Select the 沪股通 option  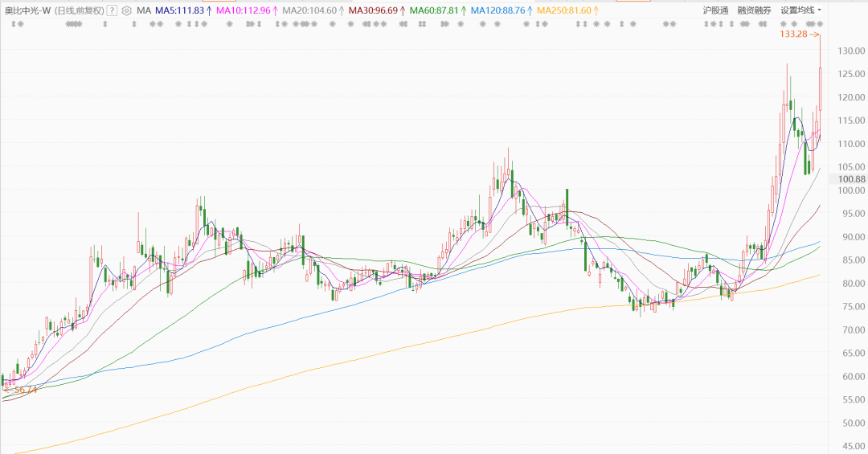click(716, 10)
